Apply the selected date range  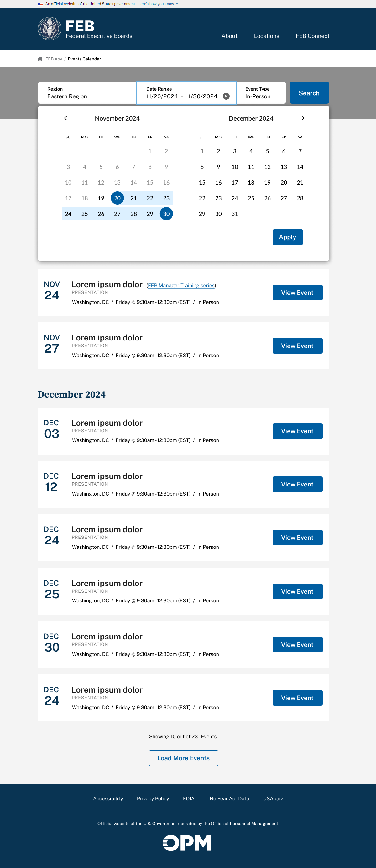click(288, 237)
